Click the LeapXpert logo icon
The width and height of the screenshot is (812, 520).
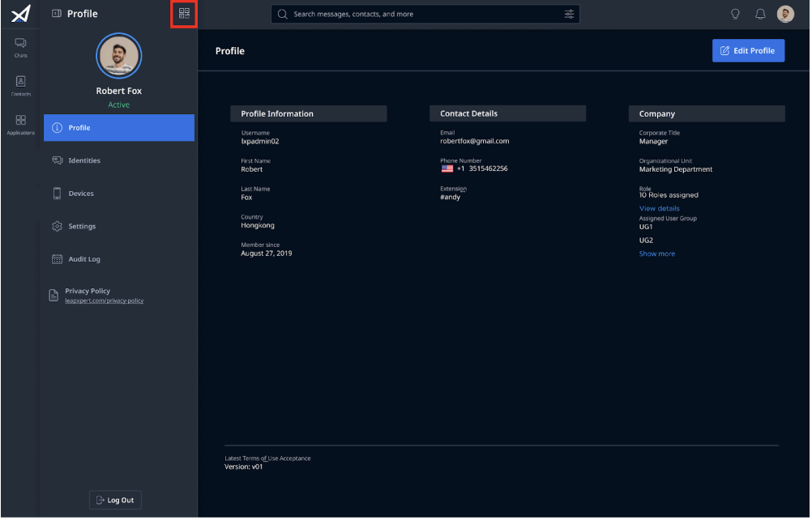point(21,14)
